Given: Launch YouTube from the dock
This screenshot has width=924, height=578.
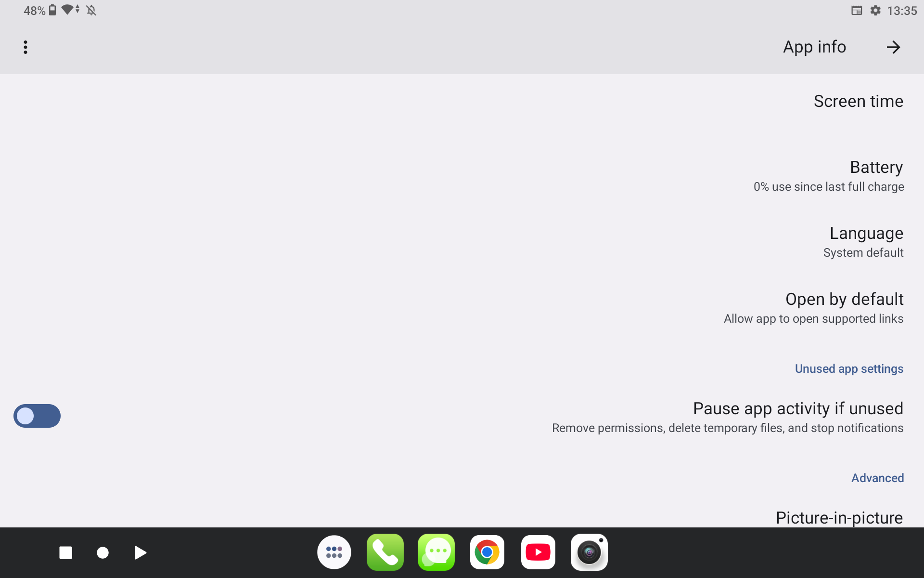Looking at the screenshot, I should click(x=538, y=552).
